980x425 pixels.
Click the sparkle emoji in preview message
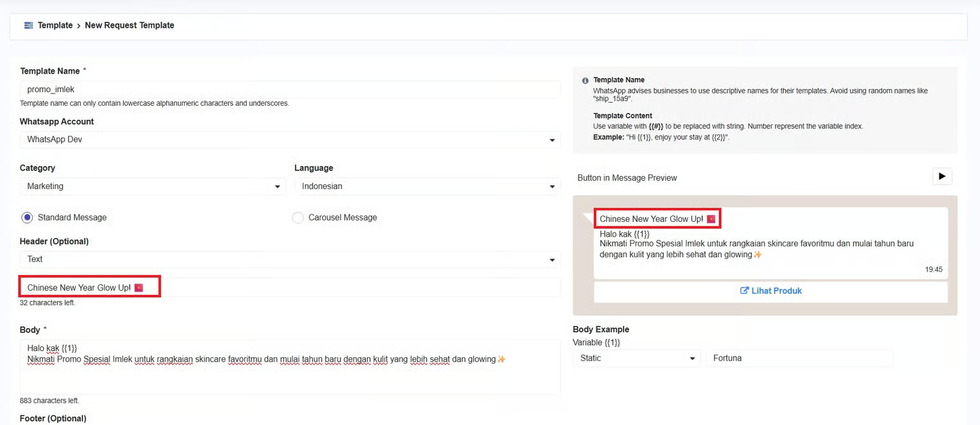pos(758,255)
